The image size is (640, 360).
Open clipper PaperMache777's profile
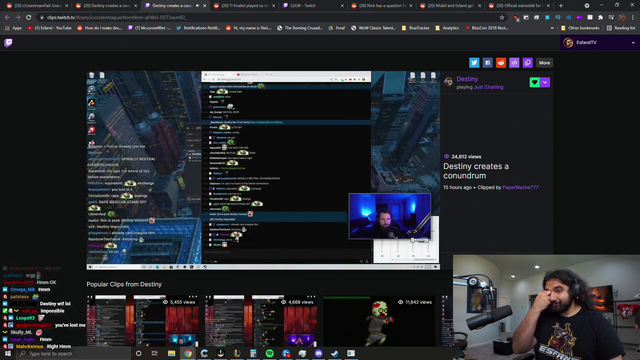point(520,187)
